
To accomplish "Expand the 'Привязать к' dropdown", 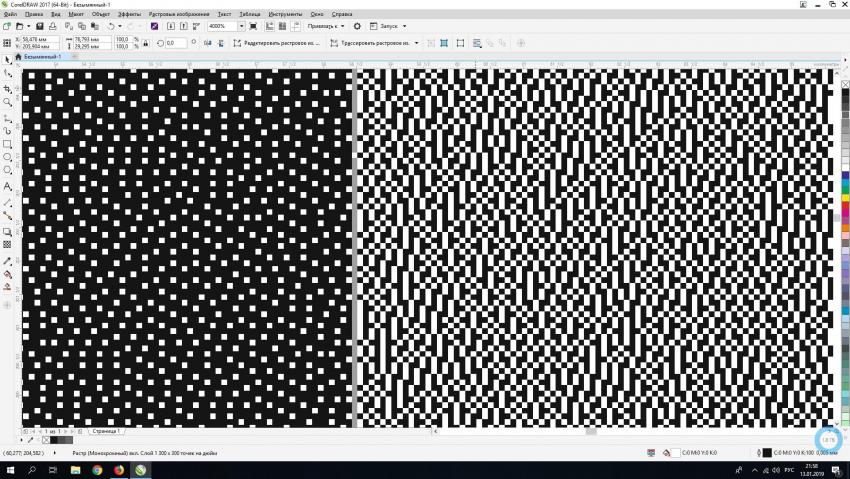I will pyautogui.click(x=324, y=26).
